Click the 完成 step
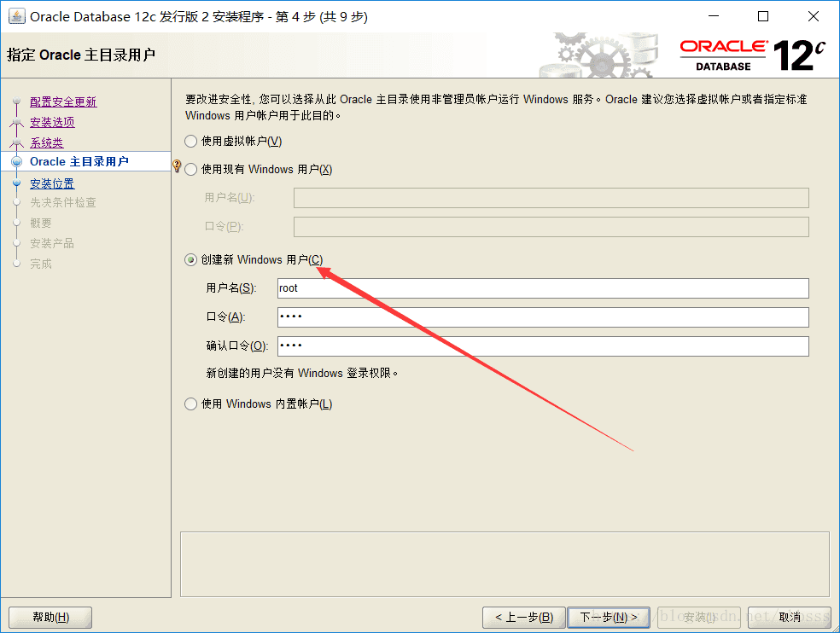This screenshot has width=840, height=633. (x=41, y=264)
